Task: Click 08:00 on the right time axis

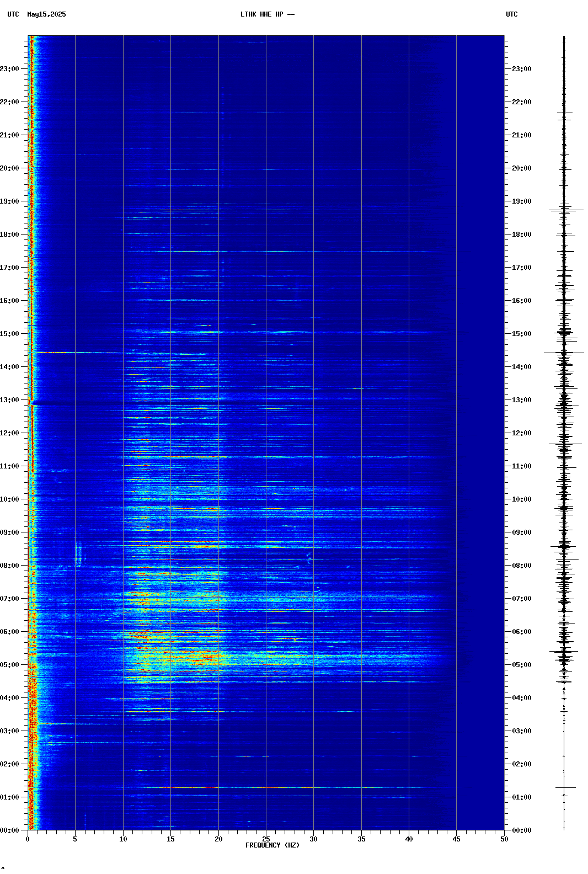Action: tap(522, 566)
